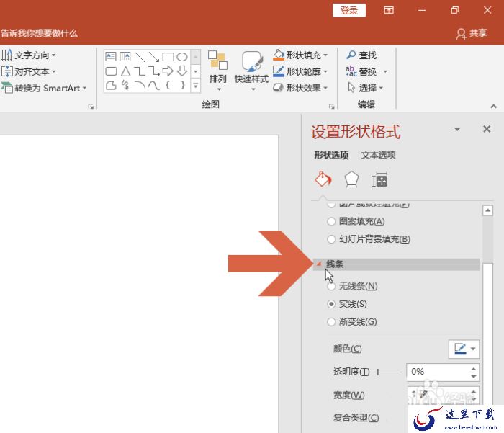
Task: Open the Effects pentagon icon
Action: [351, 179]
